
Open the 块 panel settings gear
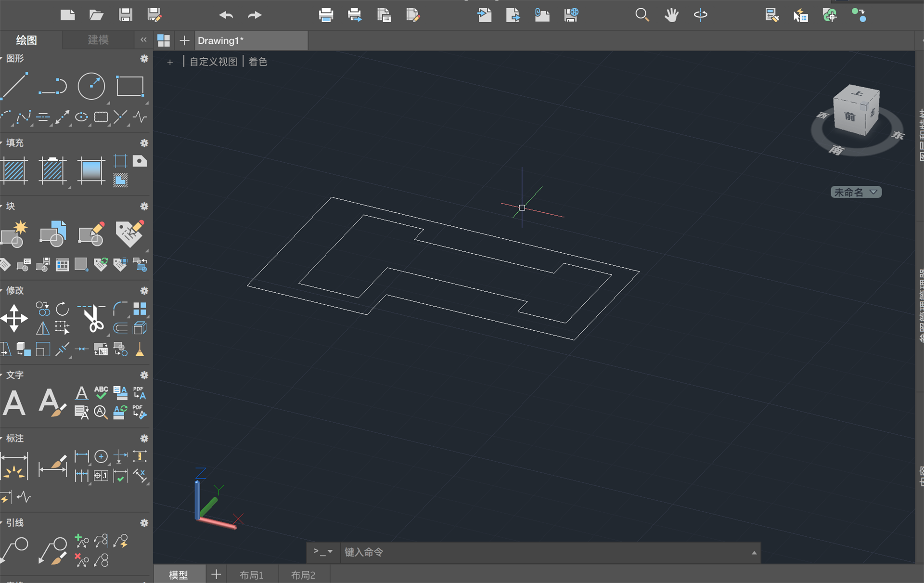coord(144,207)
